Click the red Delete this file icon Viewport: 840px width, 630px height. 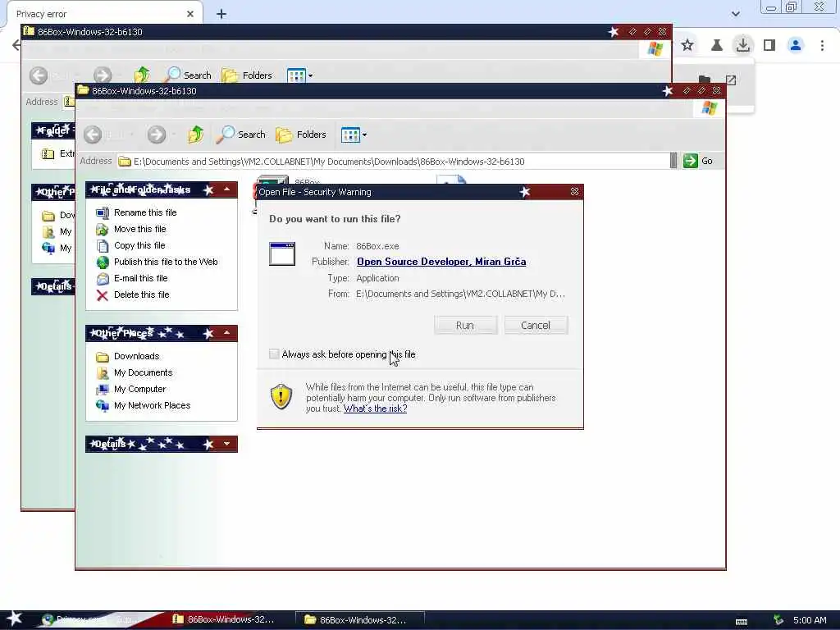click(x=103, y=294)
